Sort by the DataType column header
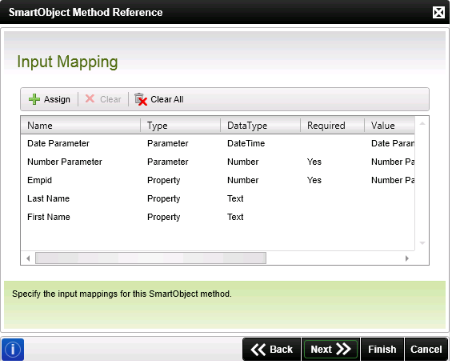The height and width of the screenshot is (361, 450). coord(260,126)
